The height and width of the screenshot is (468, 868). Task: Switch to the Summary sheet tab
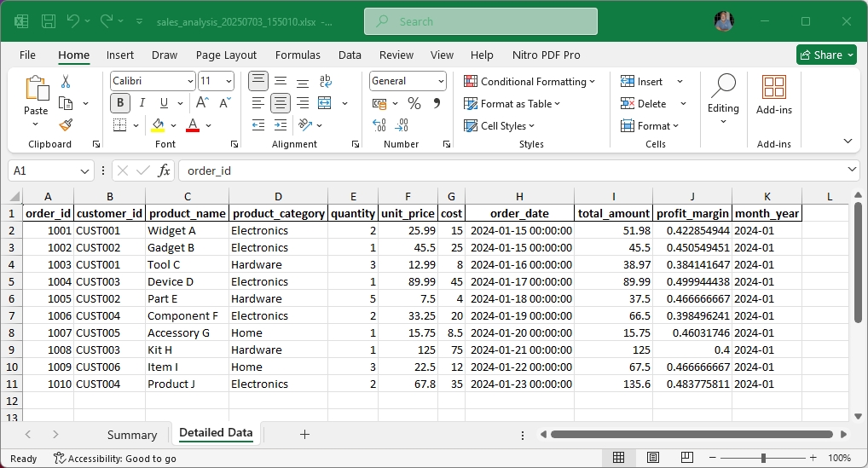[132, 435]
